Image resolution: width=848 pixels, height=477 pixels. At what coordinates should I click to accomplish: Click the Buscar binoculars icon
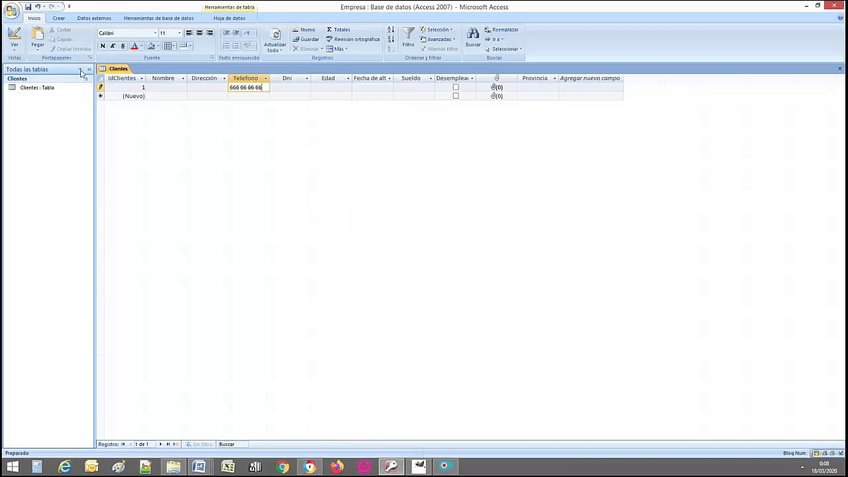(473, 34)
